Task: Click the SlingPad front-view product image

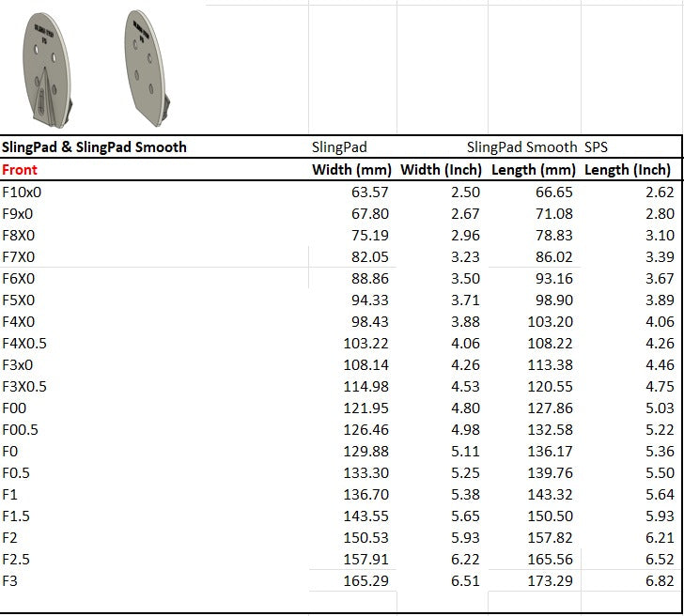Action: click(x=47, y=70)
